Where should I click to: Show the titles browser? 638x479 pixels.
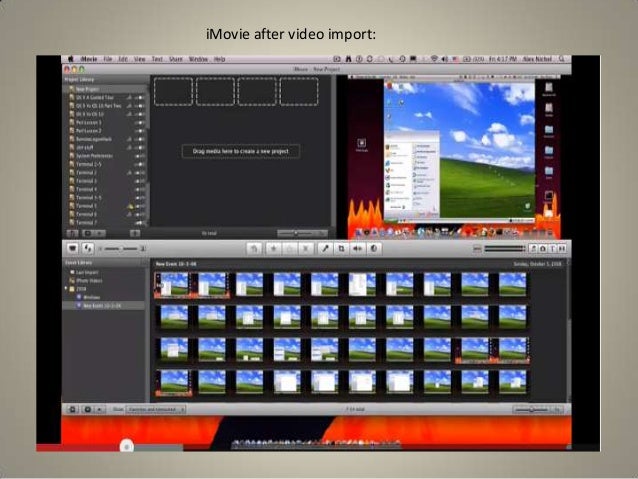click(x=553, y=248)
